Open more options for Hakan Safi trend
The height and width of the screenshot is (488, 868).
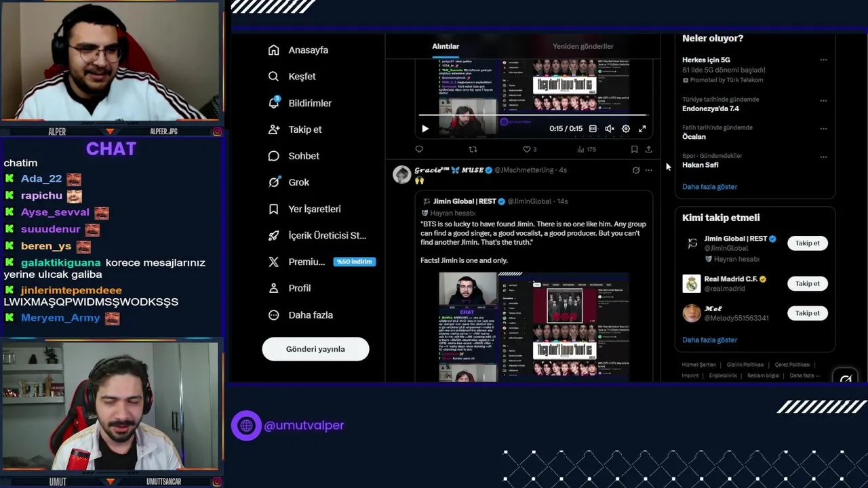pyautogui.click(x=823, y=157)
